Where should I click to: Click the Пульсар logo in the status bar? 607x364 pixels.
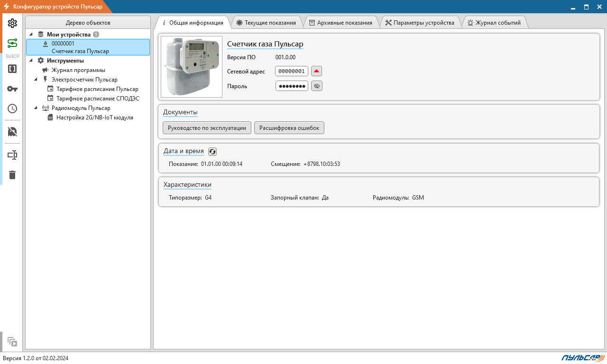(x=583, y=357)
